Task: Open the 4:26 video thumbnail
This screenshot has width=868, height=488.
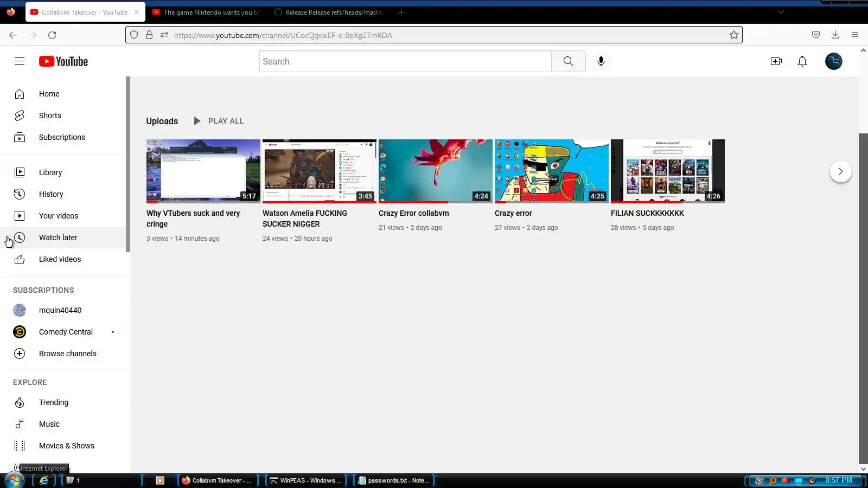Action: coord(668,171)
